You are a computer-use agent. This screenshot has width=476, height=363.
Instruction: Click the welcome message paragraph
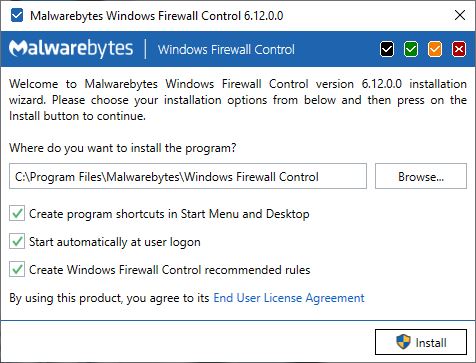coord(238,100)
